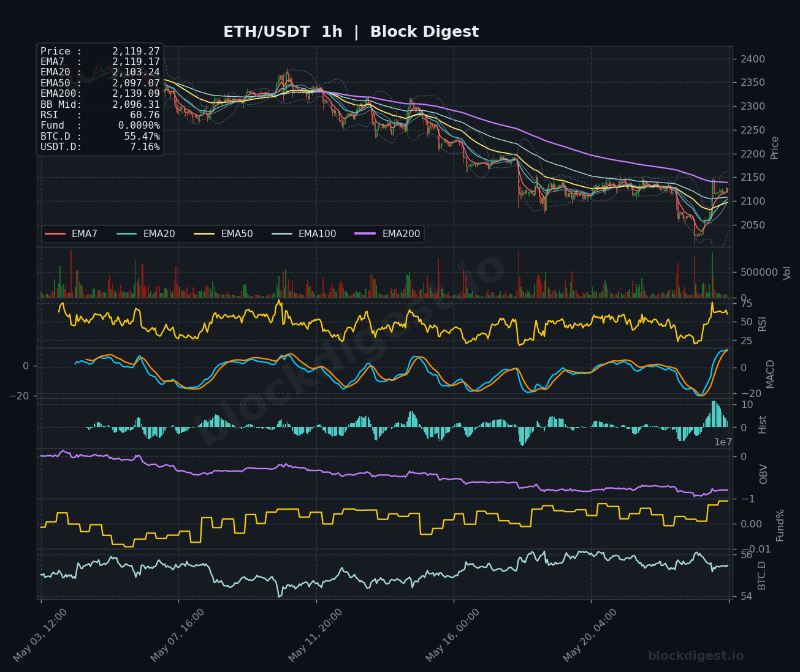Click the vertical MACD axis title
800x672 pixels.
click(770, 374)
